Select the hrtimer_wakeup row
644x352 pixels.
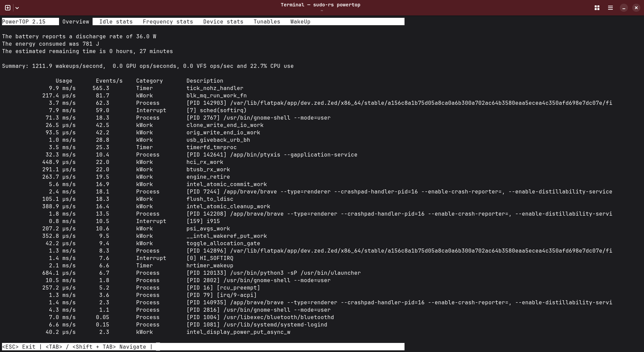point(141,265)
